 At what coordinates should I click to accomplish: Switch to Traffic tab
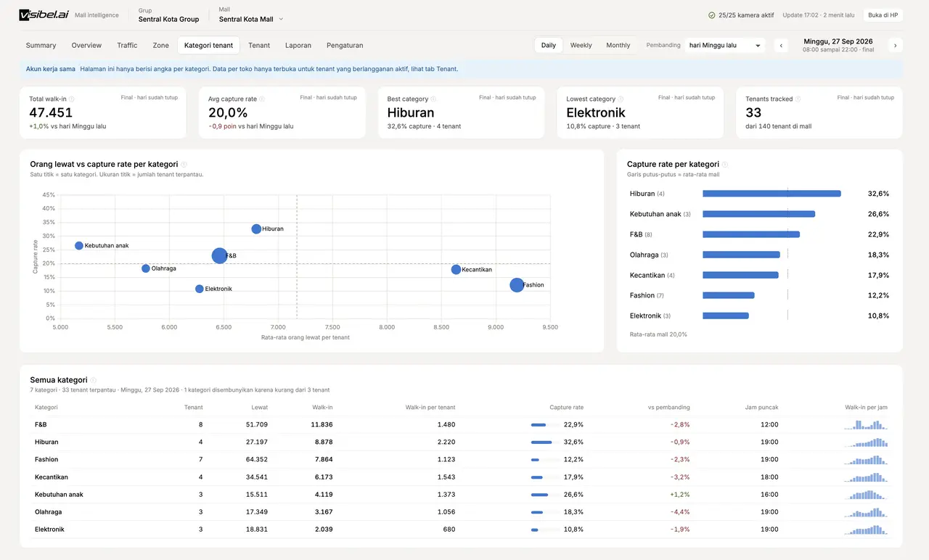point(127,45)
